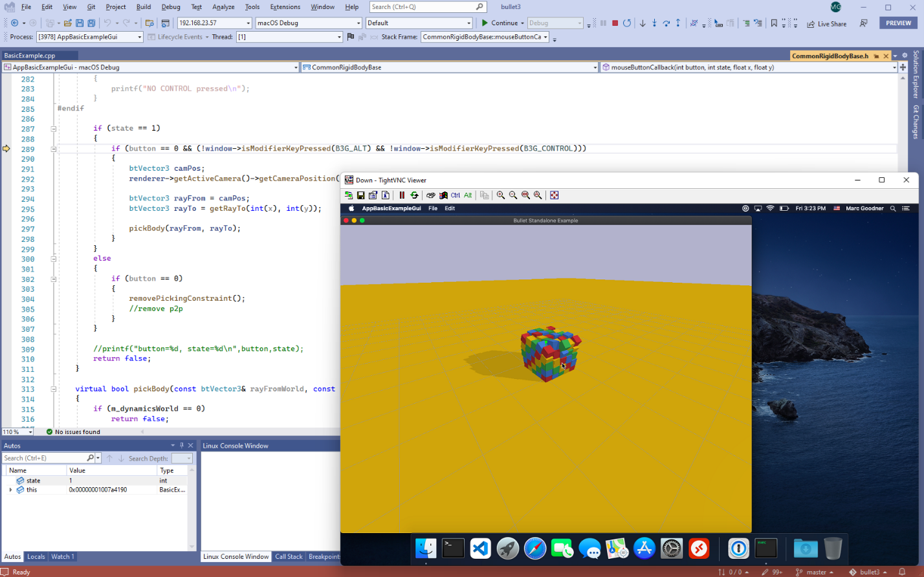
Task: Open Visual Studio Code in the dock
Action: [480, 549]
